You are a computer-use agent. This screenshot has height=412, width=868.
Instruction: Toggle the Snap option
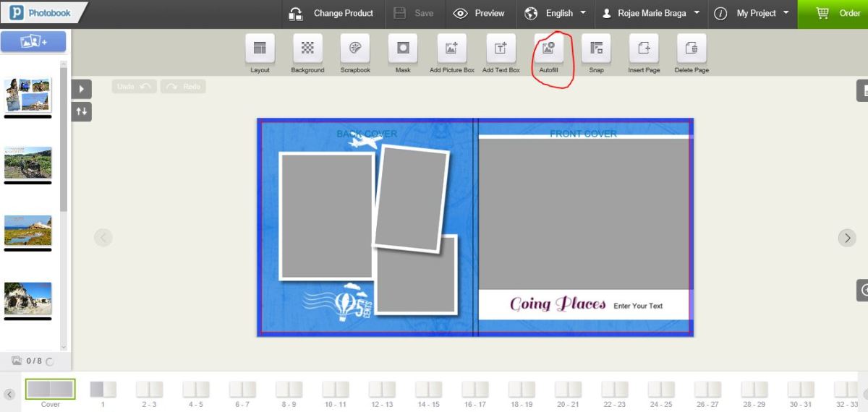click(596, 48)
